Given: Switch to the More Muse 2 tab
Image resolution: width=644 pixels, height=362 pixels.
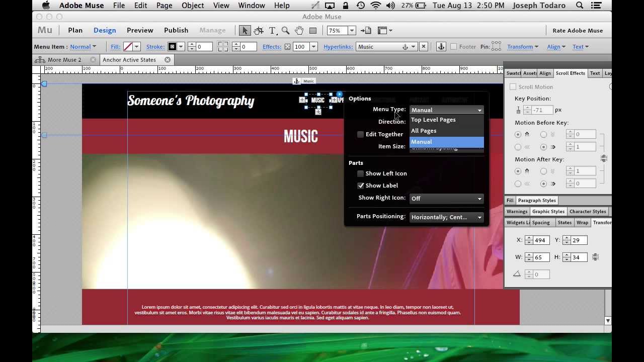Looking at the screenshot, I should tap(64, 60).
